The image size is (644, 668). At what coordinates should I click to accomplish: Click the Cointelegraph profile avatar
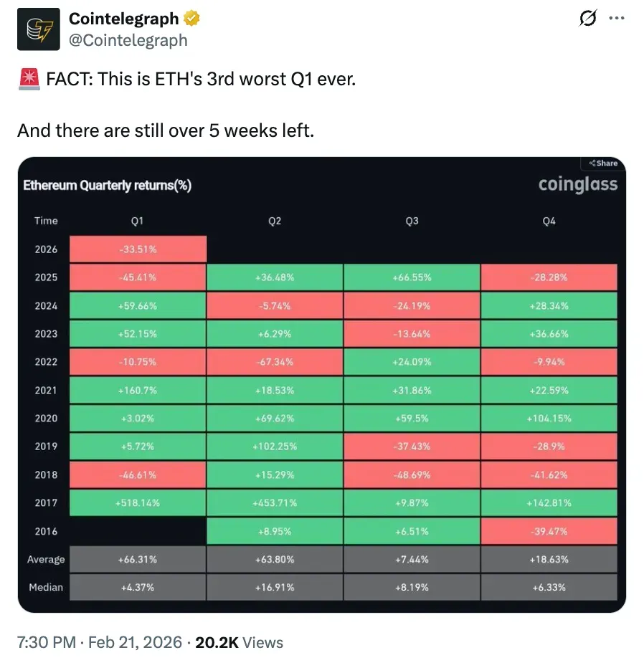point(38,29)
